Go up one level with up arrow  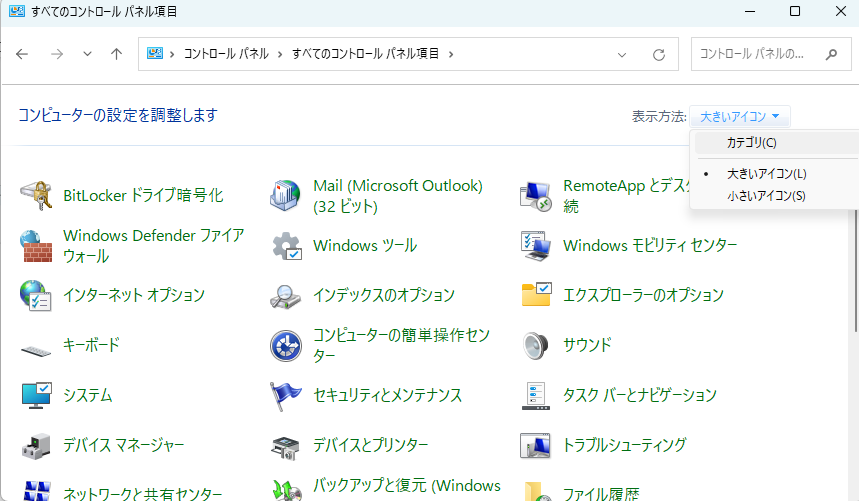(116, 54)
